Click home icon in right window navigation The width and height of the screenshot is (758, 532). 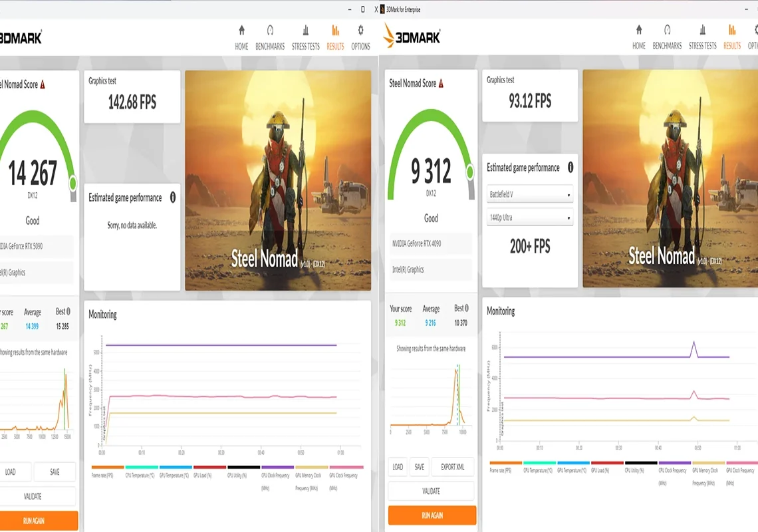pos(639,30)
